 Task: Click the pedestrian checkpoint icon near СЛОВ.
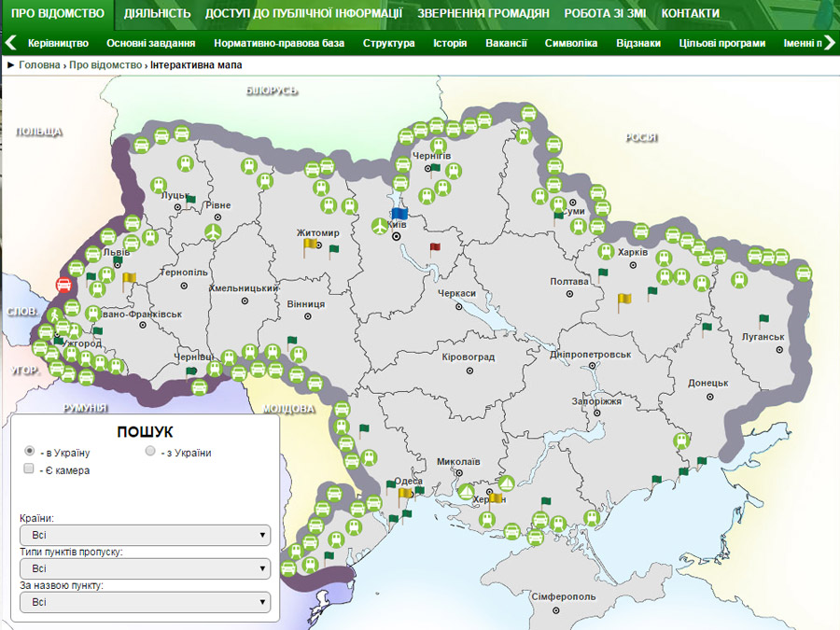[55, 315]
